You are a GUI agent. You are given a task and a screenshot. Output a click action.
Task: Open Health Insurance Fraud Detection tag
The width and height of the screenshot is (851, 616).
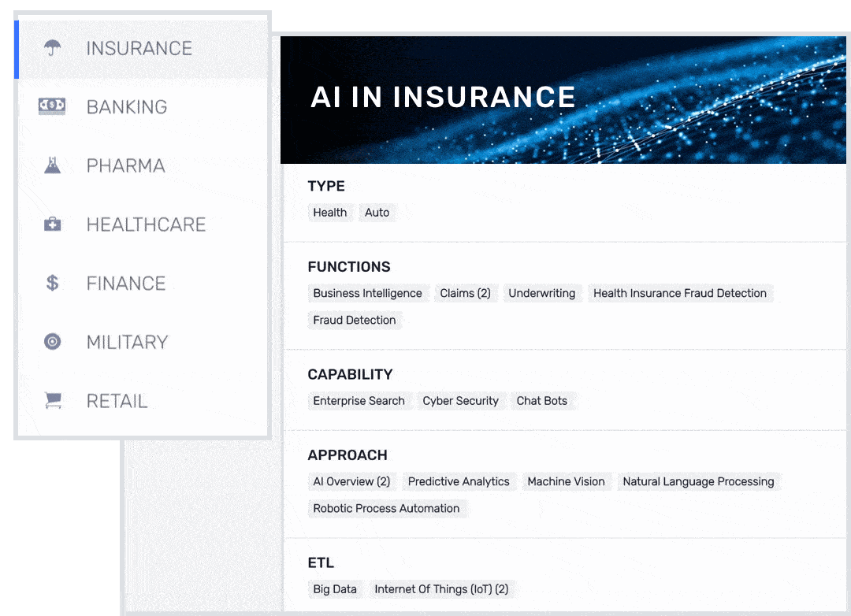point(679,293)
